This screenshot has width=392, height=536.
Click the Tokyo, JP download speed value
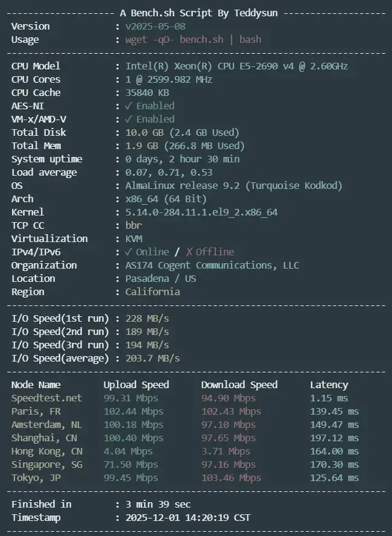coord(231,477)
